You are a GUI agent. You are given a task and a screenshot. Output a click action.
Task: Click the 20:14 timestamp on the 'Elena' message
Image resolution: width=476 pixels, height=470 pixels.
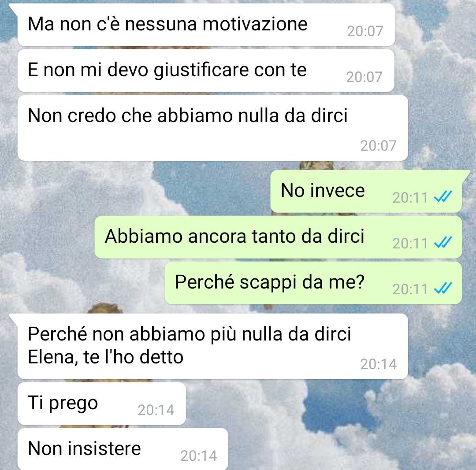click(x=378, y=364)
